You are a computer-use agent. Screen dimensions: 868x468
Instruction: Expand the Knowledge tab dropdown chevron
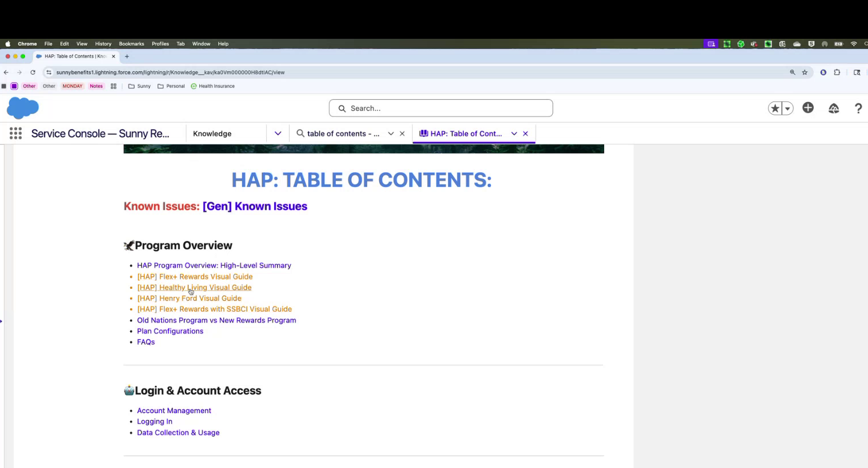(278, 133)
